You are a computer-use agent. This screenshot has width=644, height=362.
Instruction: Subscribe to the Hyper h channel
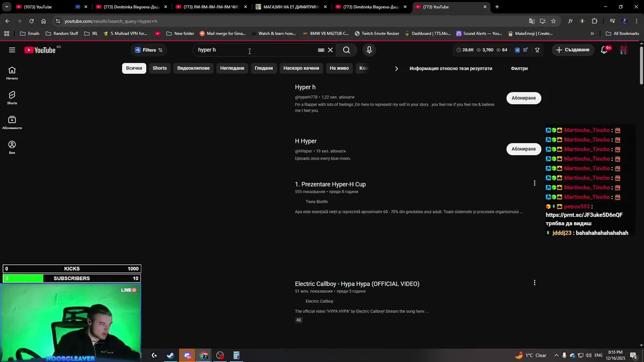tap(524, 98)
